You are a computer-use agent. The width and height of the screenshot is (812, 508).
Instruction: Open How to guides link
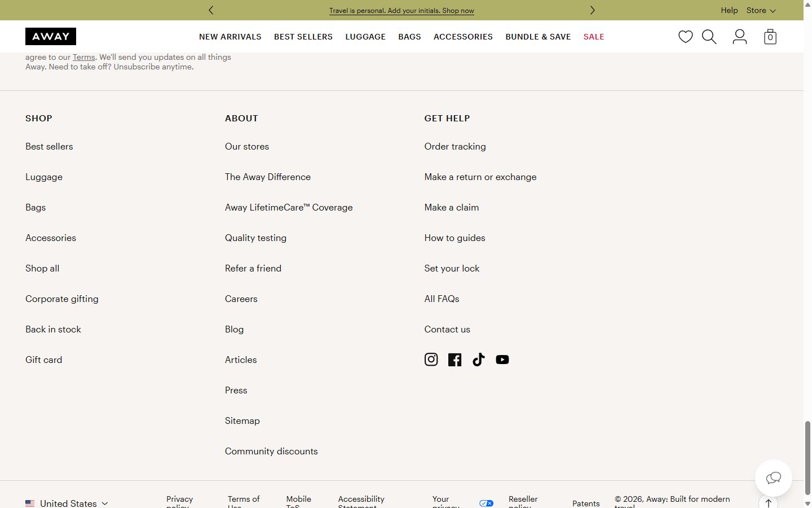(x=455, y=238)
